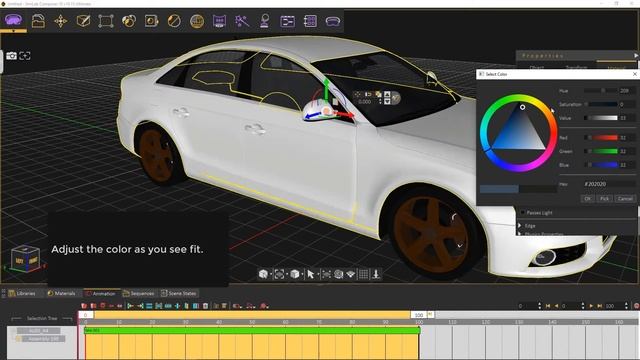
Task: Adjust the Green channel slider
Action: (x=600, y=151)
